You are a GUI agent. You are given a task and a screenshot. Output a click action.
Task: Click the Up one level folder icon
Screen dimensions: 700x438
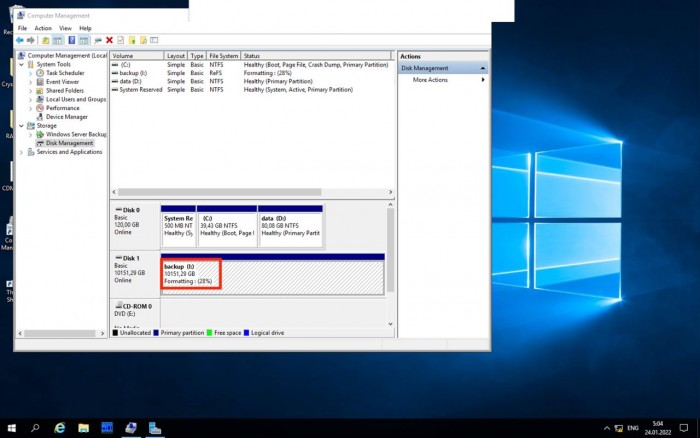coord(46,40)
